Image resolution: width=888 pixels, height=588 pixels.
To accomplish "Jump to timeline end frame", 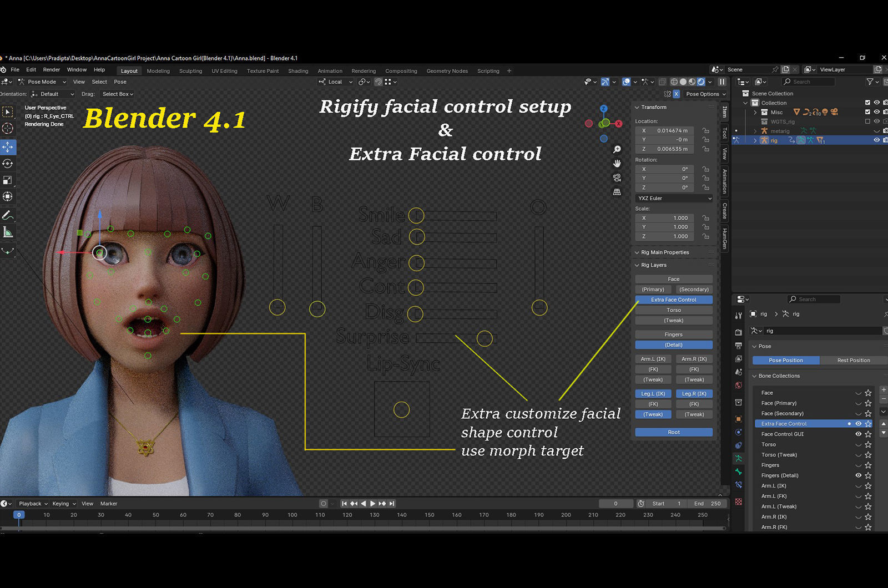I will pyautogui.click(x=392, y=504).
